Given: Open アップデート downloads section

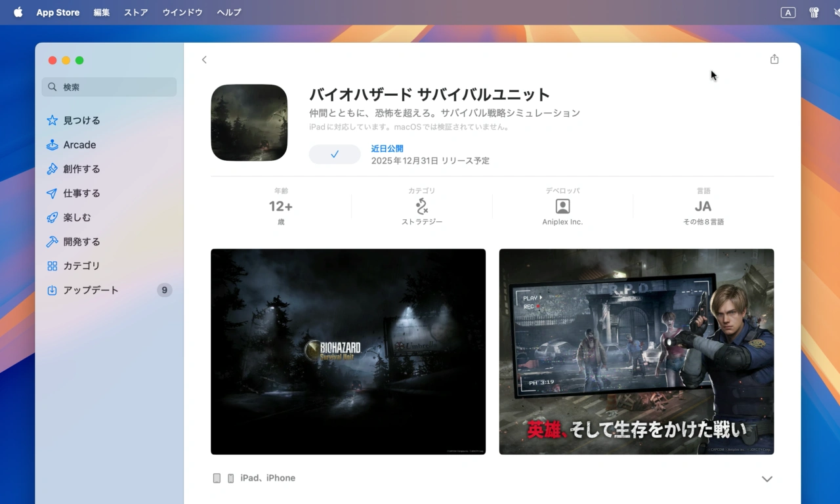Looking at the screenshot, I should coord(52,290).
